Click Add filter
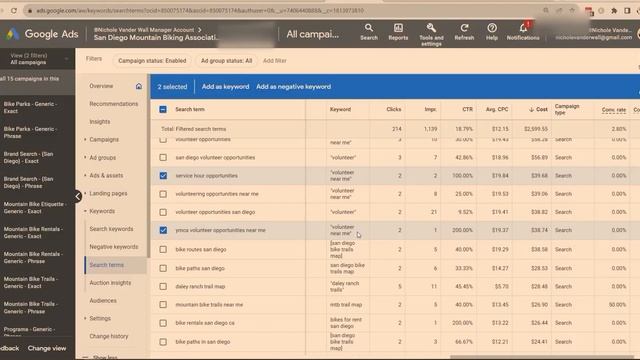Viewport: 640px width, 360px height. (275, 61)
